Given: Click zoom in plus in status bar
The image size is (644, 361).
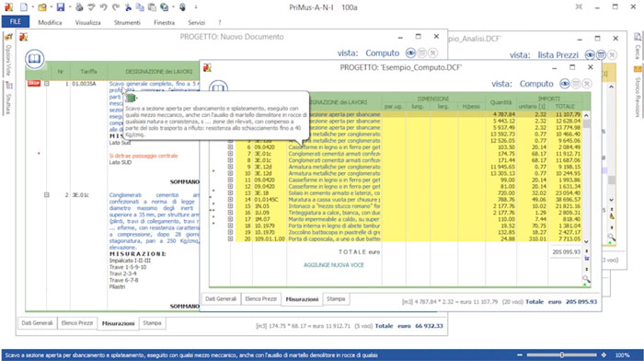Looking at the screenshot, I should [604, 355].
